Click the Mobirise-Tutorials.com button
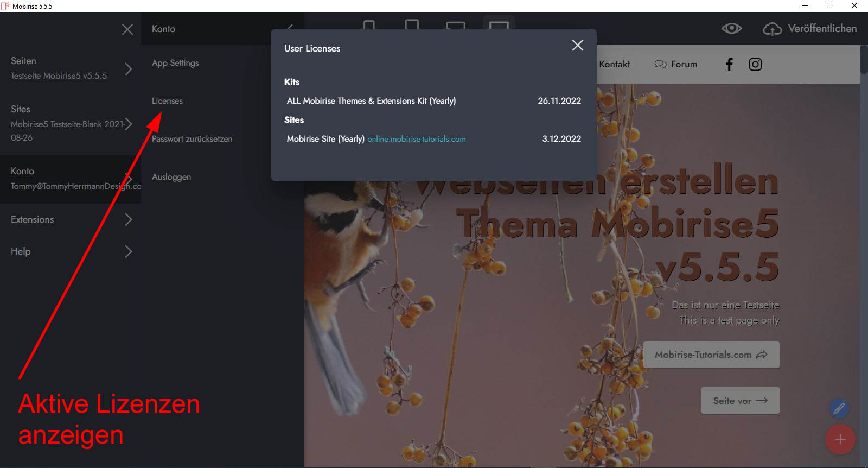This screenshot has width=868, height=468. (x=711, y=355)
